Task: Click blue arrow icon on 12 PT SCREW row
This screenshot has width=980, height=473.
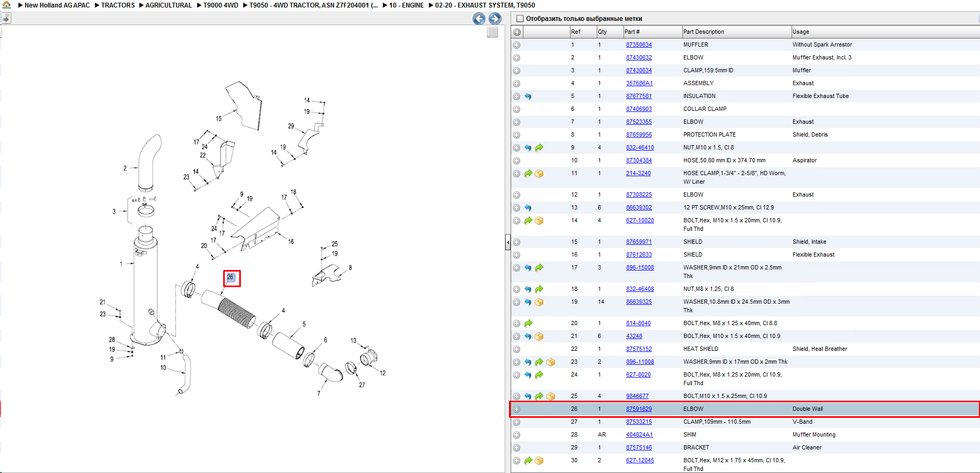Action: click(528, 208)
